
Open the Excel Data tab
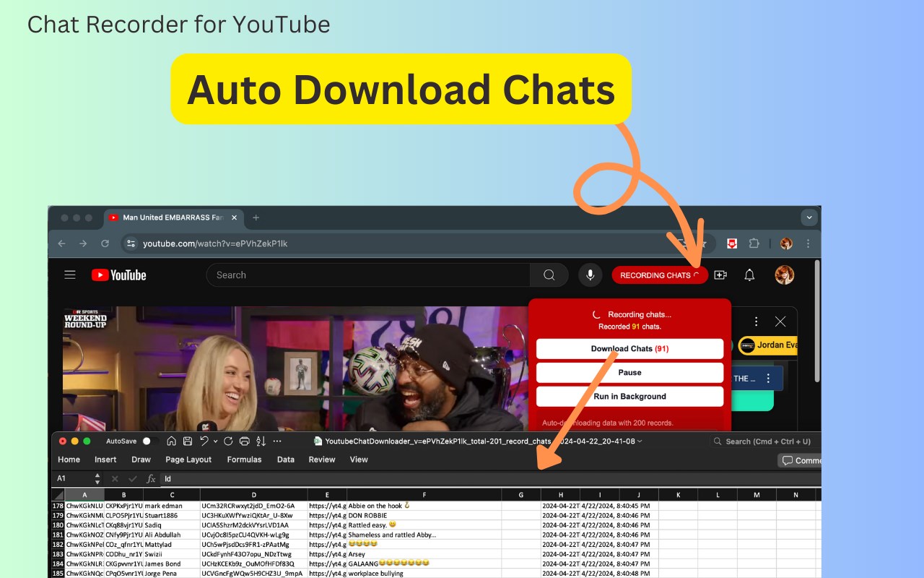coord(286,460)
